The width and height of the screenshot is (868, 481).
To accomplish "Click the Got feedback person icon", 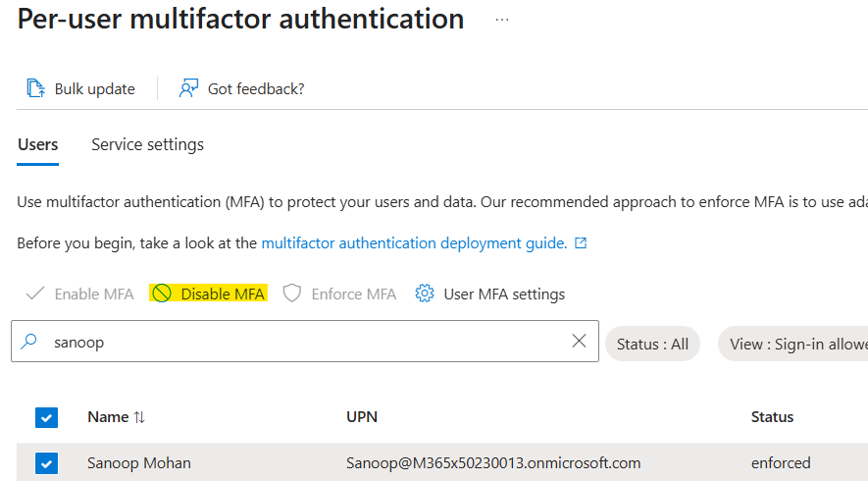I will coord(188,88).
